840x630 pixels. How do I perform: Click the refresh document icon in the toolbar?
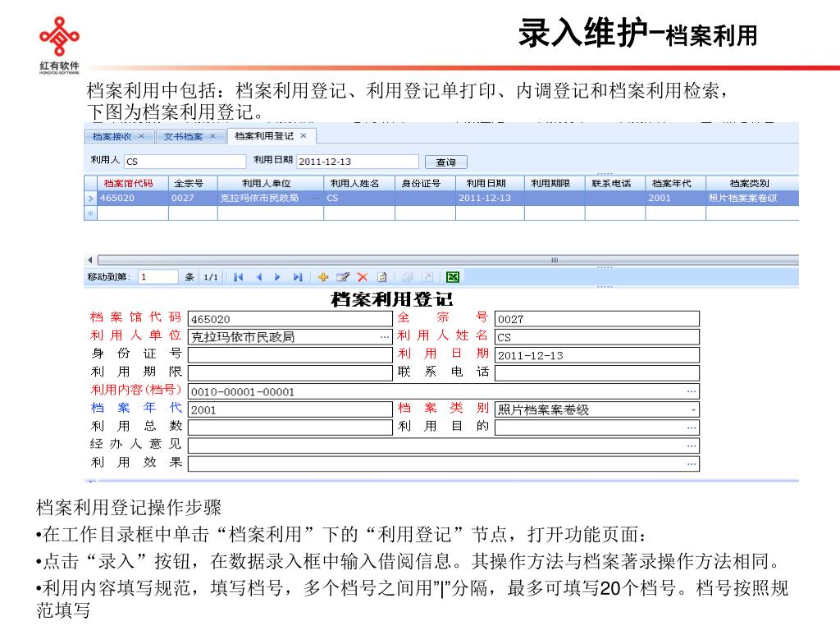382,277
